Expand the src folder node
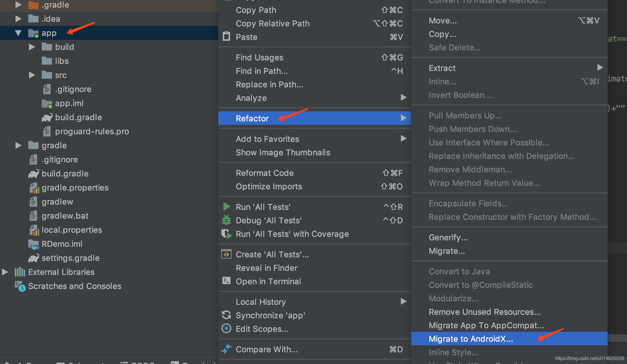This screenshot has width=627, height=364. (x=32, y=75)
